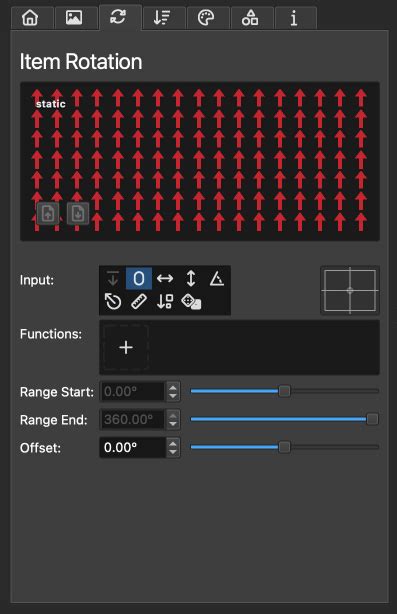Decrease Range Start with down stepper
The image size is (397, 614).
173,396
